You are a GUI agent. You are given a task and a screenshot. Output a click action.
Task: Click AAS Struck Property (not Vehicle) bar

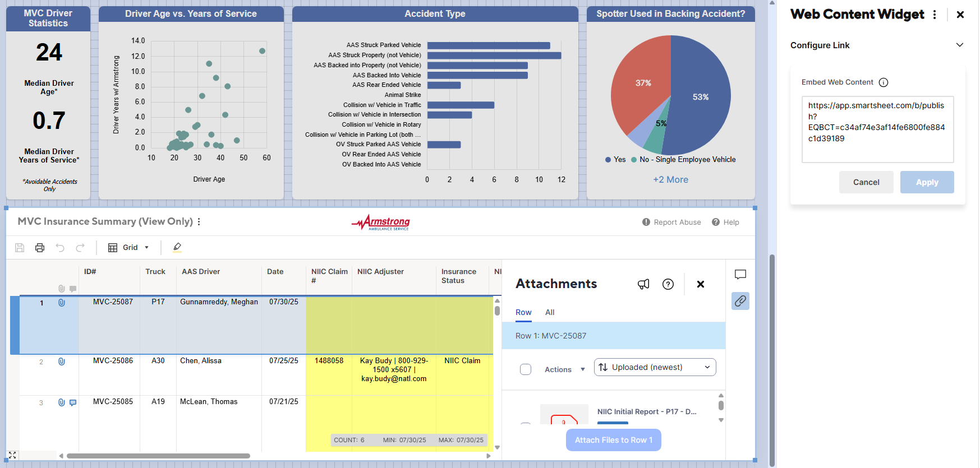pos(494,55)
